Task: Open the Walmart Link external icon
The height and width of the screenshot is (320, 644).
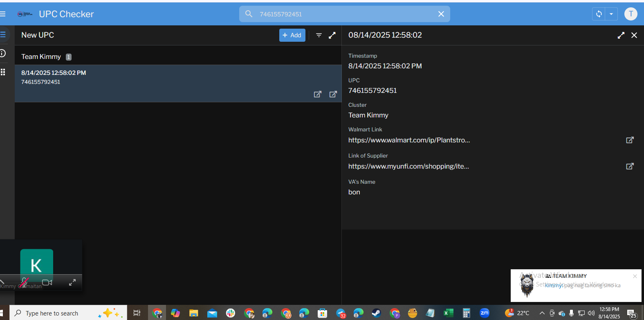Action: pyautogui.click(x=630, y=140)
